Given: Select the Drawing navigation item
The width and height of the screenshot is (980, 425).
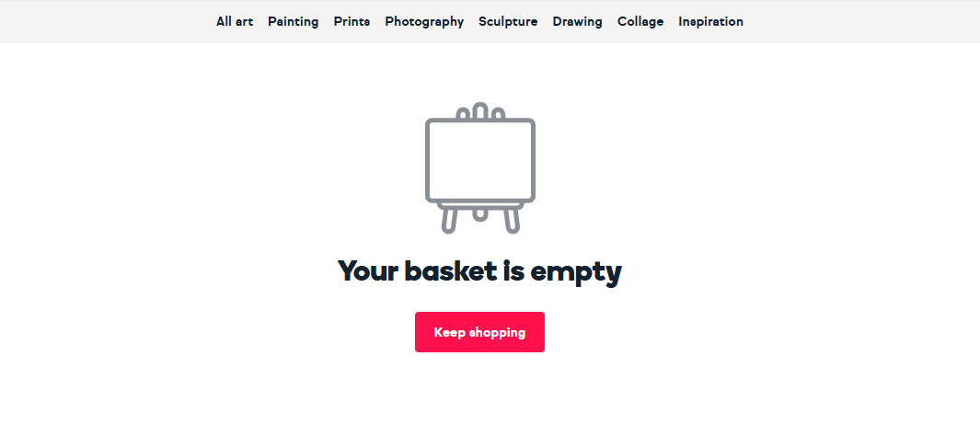Looking at the screenshot, I should click(578, 22).
